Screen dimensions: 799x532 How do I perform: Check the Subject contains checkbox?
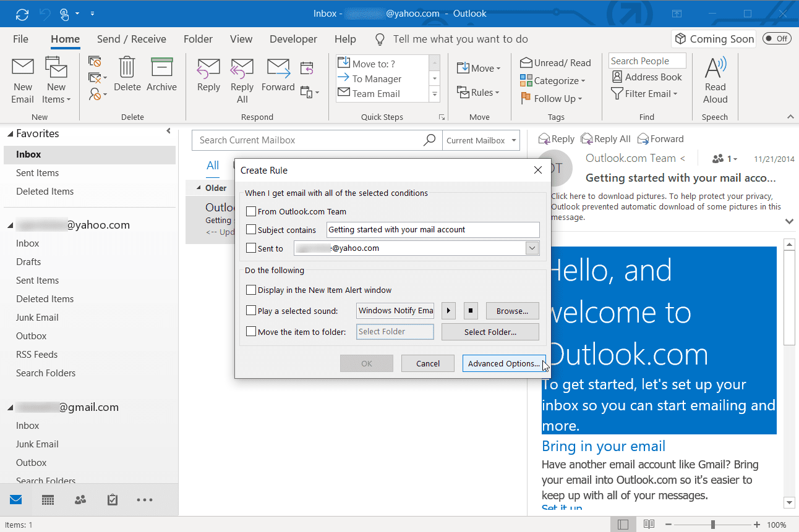coord(250,230)
